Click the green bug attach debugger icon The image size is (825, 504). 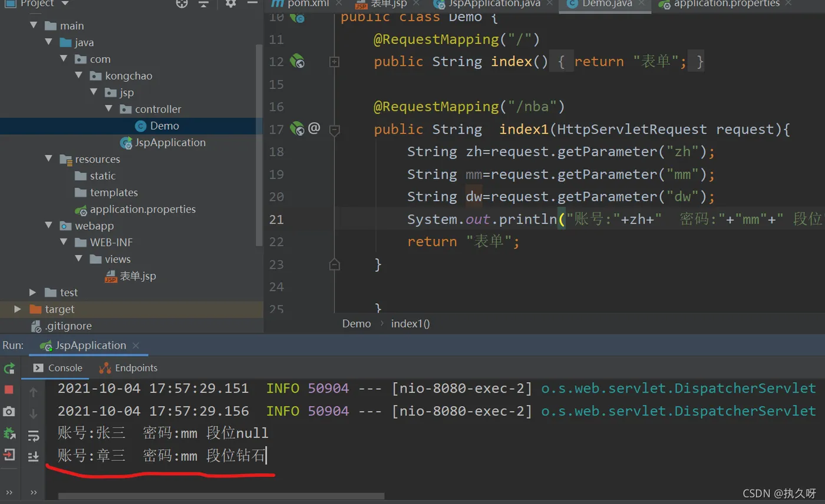pos(9,433)
